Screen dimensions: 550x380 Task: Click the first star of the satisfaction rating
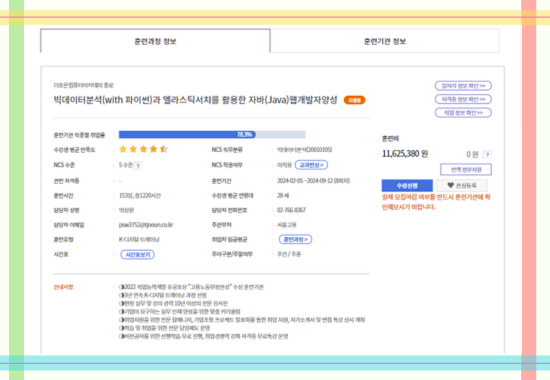(123, 149)
